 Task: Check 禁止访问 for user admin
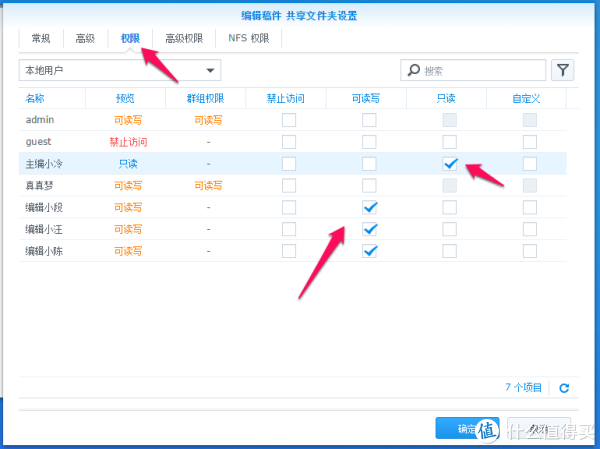click(x=289, y=120)
